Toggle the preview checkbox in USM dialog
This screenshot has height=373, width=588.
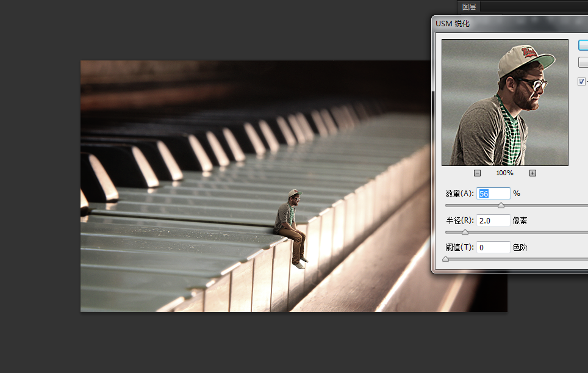pyautogui.click(x=581, y=81)
